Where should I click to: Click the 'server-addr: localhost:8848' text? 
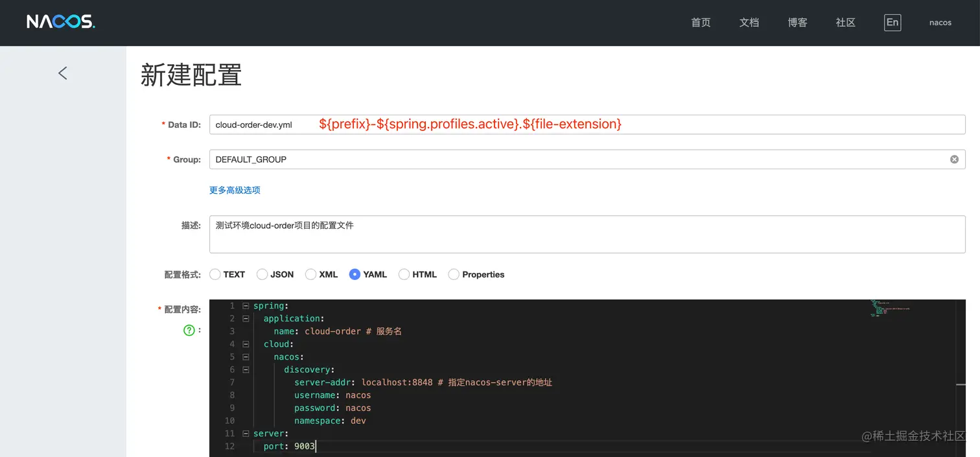click(x=363, y=382)
